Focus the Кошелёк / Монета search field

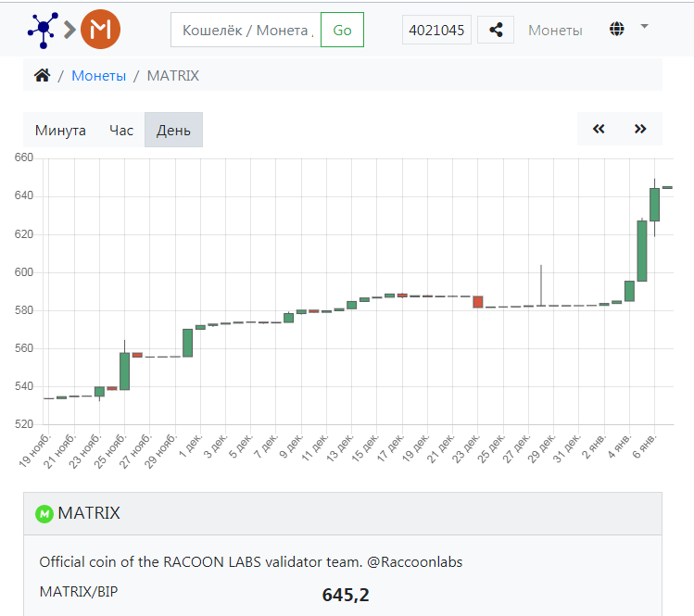coord(246,30)
